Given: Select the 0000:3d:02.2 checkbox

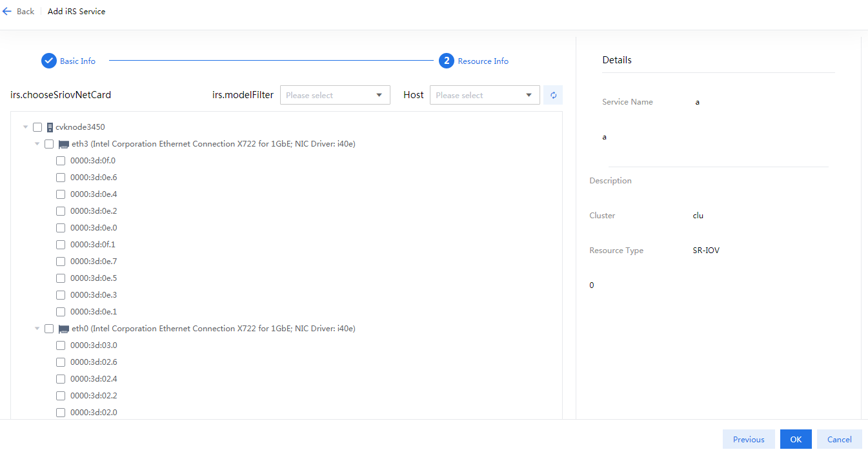Looking at the screenshot, I should pyautogui.click(x=61, y=396).
